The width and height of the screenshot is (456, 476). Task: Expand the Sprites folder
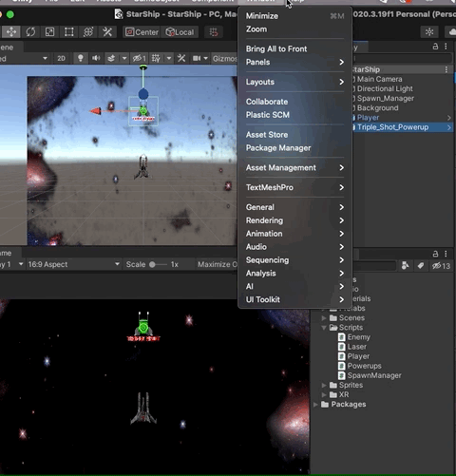(324, 385)
